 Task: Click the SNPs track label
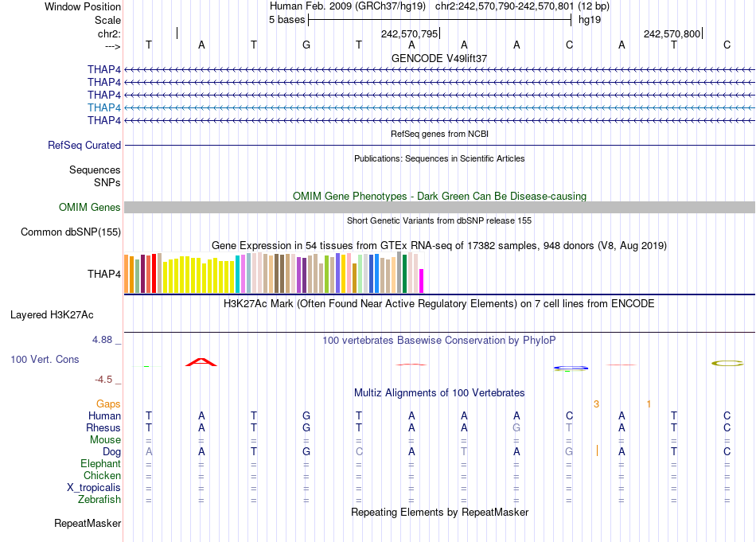coord(107,182)
